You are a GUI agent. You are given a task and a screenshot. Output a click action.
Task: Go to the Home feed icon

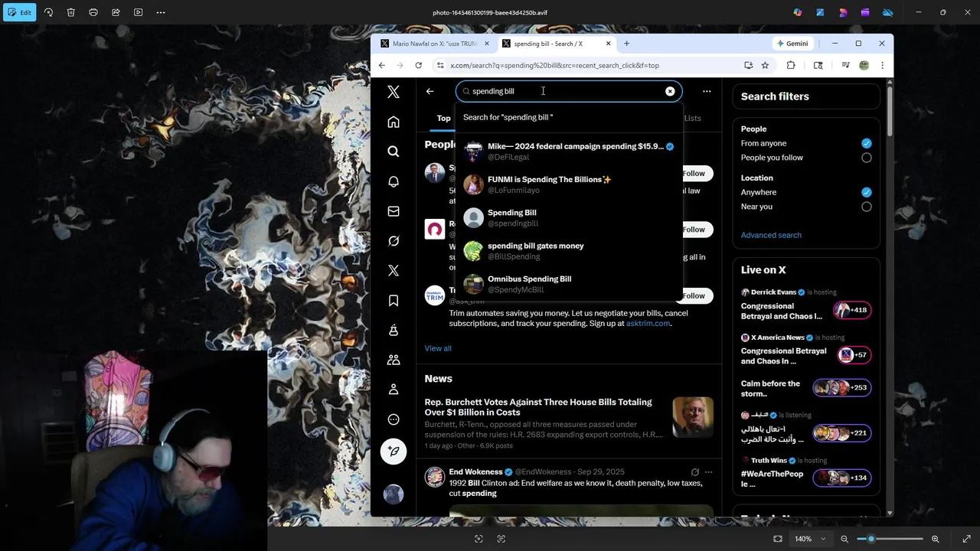point(393,122)
